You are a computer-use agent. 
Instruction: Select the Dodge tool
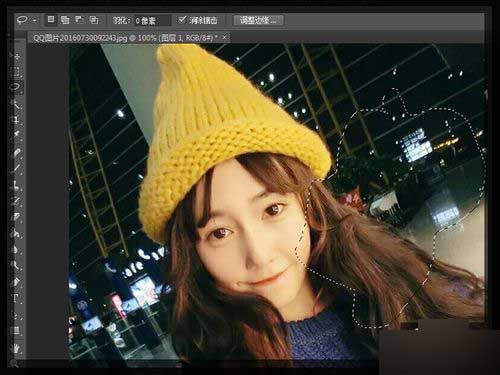tap(16, 265)
